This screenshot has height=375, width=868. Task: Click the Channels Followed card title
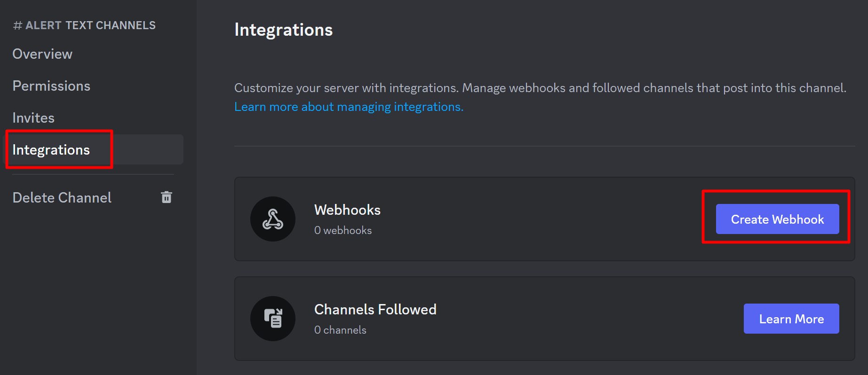[x=375, y=310]
